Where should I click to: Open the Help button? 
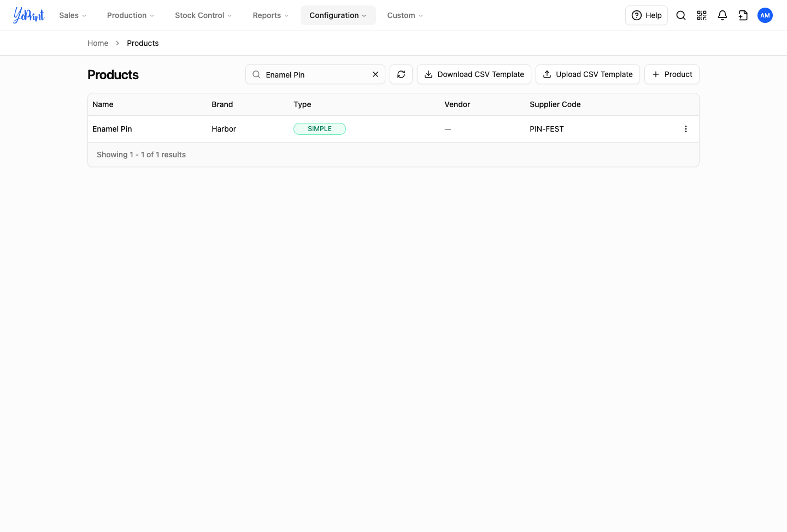[647, 15]
